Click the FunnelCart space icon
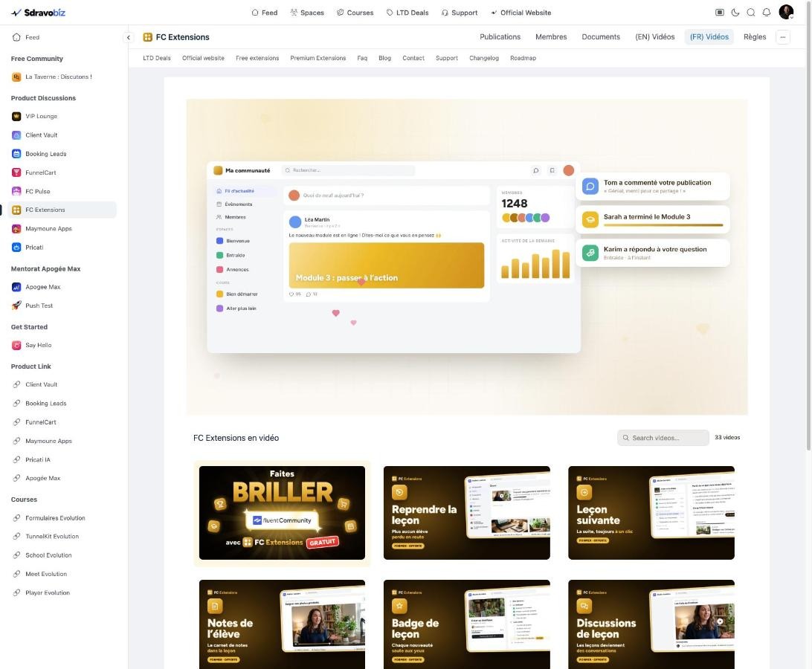812x669 pixels. pos(16,172)
